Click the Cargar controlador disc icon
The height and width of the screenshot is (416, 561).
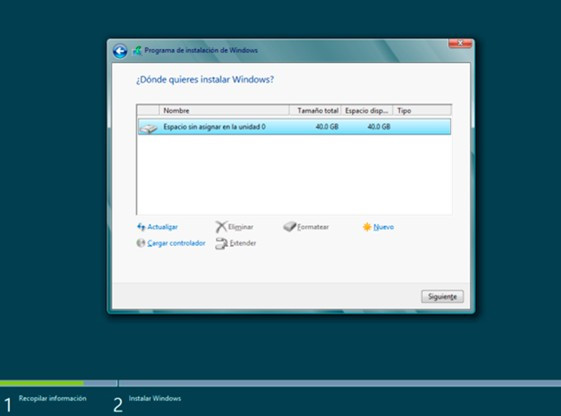tap(141, 243)
